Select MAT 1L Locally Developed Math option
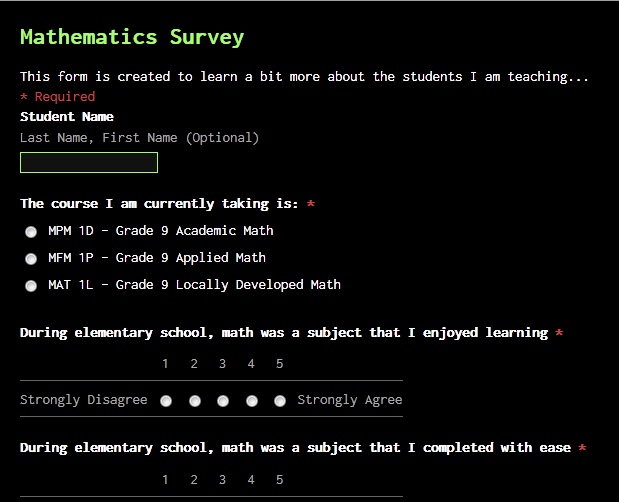 tap(31, 286)
